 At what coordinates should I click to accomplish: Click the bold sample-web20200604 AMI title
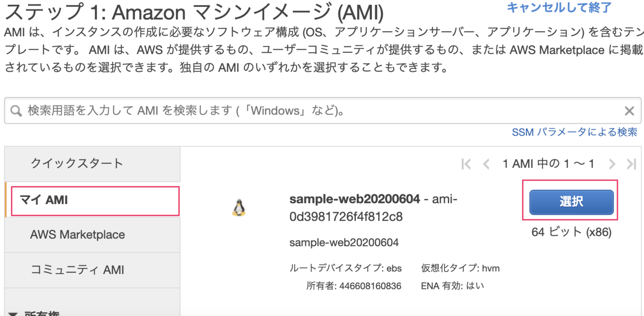tap(355, 199)
